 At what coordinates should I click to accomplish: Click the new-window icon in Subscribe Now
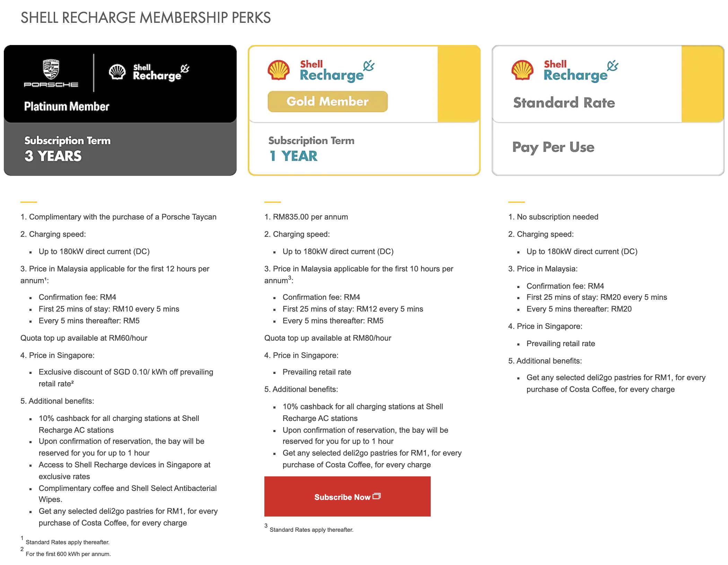(x=377, y=496)
